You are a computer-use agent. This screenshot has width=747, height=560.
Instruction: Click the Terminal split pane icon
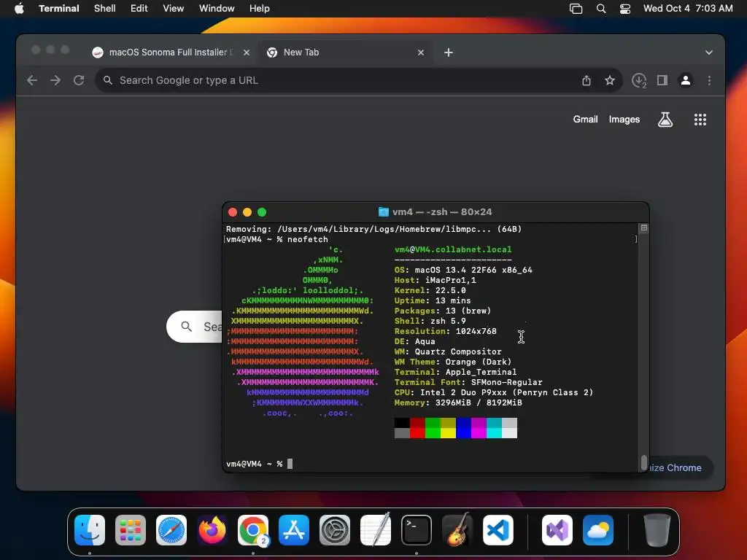[x=643, y=228]
